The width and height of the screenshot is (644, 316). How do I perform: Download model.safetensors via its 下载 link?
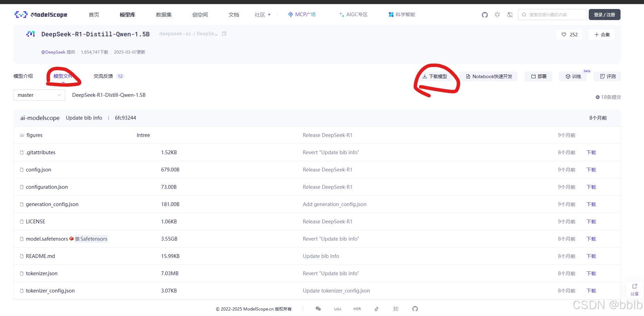pos(591,239)
